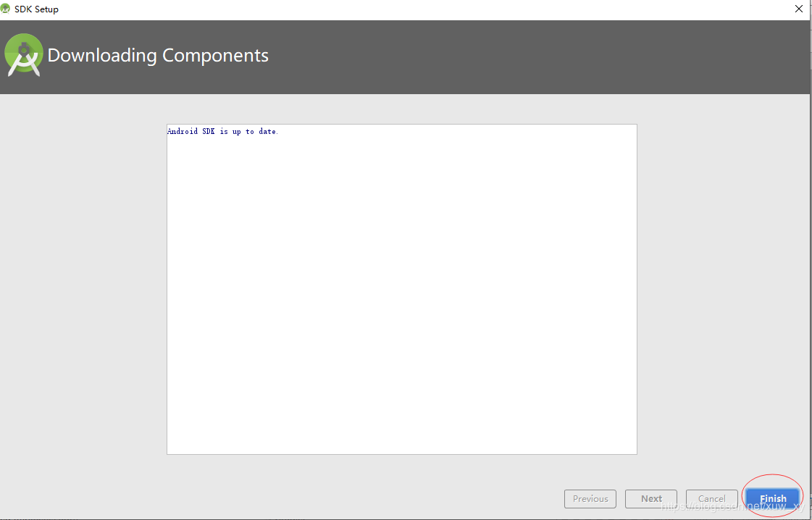This screenshot has height=520, width=812.
Task: Close the SDK Setup window
Action: [799, 9]
